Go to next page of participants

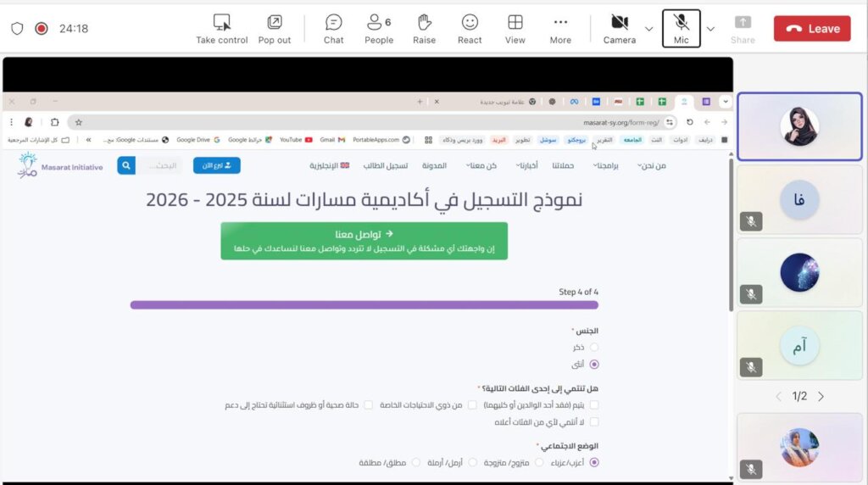[x=821, y=396]
